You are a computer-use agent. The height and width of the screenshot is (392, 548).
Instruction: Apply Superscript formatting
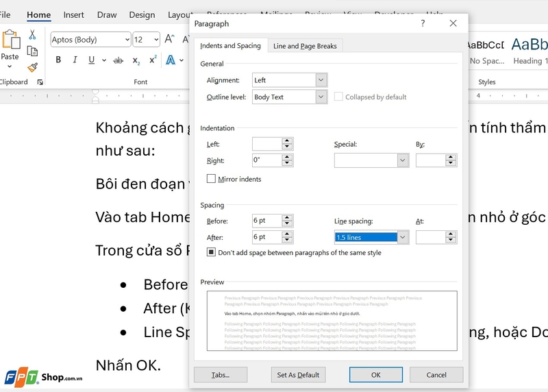(153, 60)
